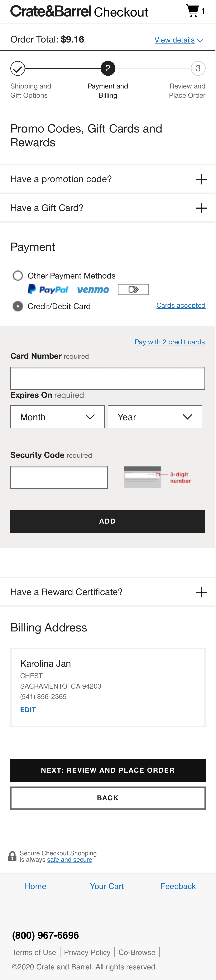Open the expiration Year dropdown
This screenshot has height=980, width=216.
click(x=155, y=417)
